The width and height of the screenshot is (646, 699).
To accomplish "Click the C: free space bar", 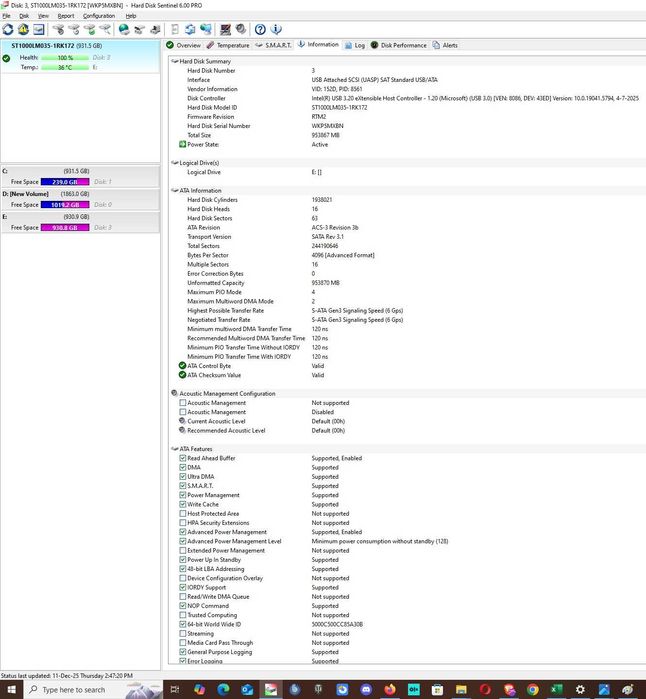I will 65,182.
